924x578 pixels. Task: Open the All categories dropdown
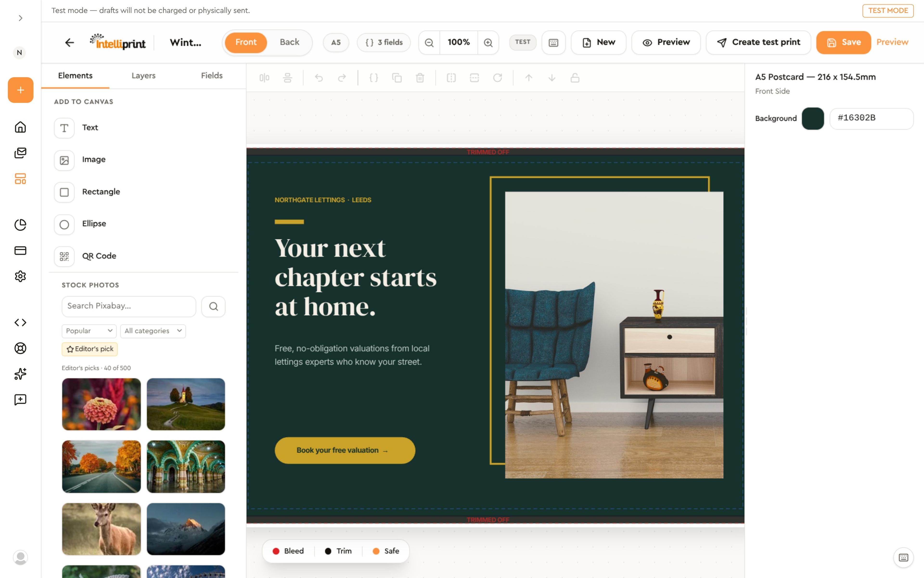[153, 331]
